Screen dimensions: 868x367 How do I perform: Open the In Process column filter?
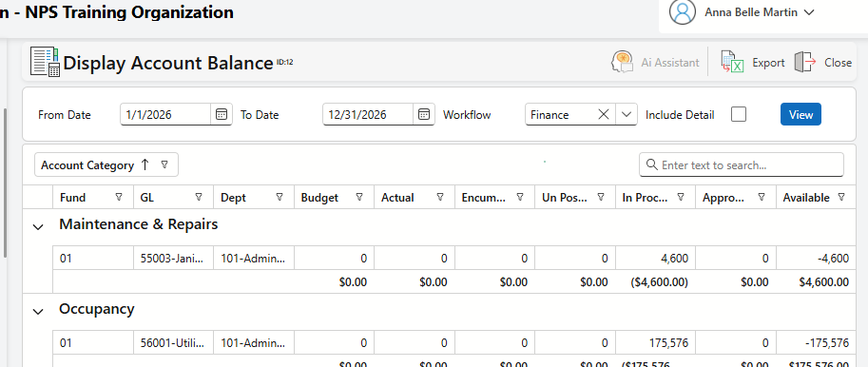point(681,197)
